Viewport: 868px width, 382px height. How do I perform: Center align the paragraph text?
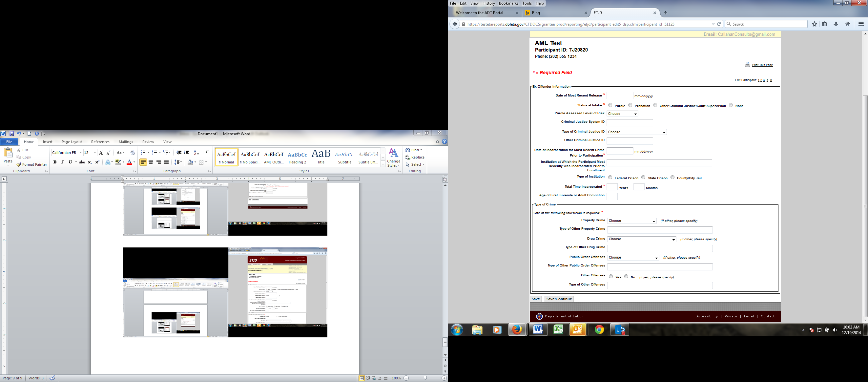point(151,162)
